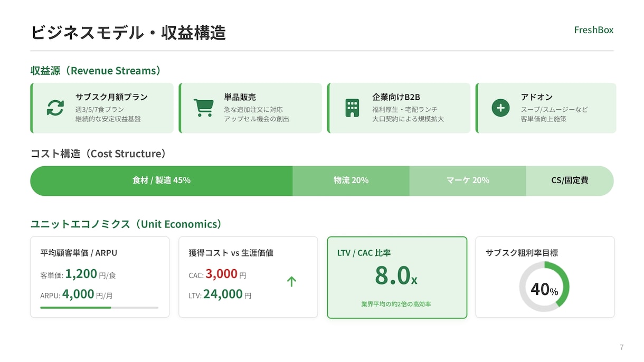The image size is (644, 362).
Task: Click the 1,200 円/食 value
Action: click(91, 274)
